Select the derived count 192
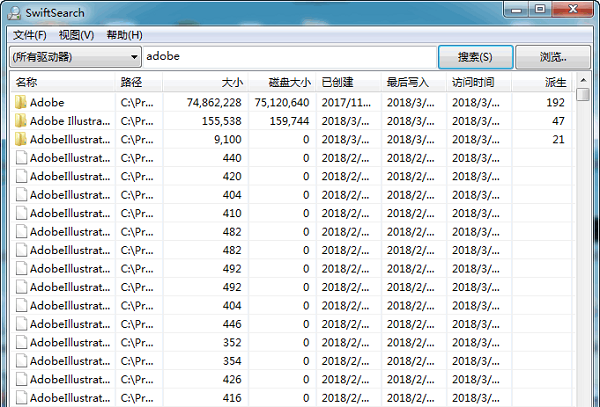The height and width of the screenshot is (407, 600). click(x=555, y=103)
